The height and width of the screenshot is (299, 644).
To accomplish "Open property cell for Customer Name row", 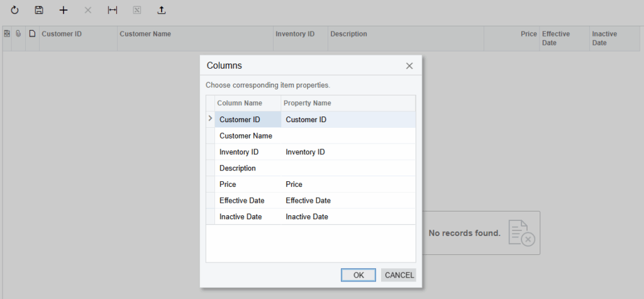I will [x=347, y=136].
